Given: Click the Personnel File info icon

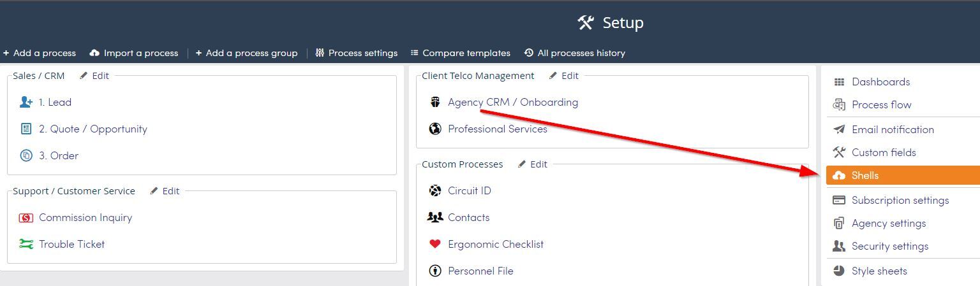Looking at the screenshot, I should [435, 271].
